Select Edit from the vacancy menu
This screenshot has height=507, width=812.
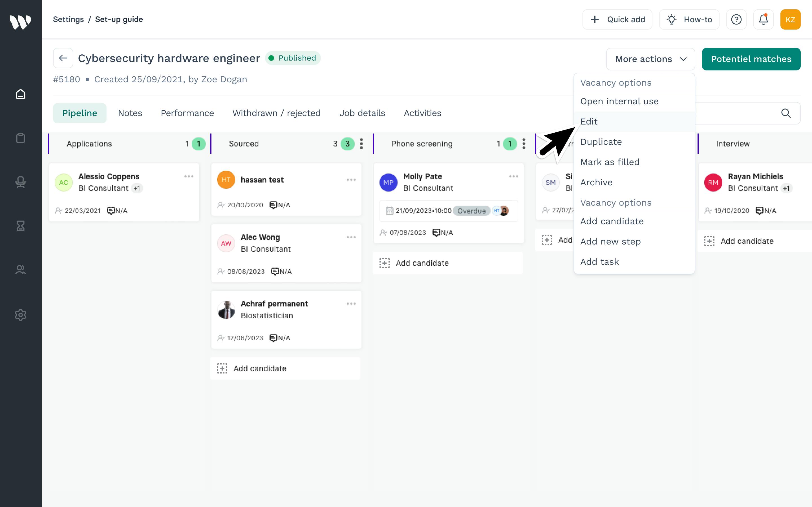(589, 121)
